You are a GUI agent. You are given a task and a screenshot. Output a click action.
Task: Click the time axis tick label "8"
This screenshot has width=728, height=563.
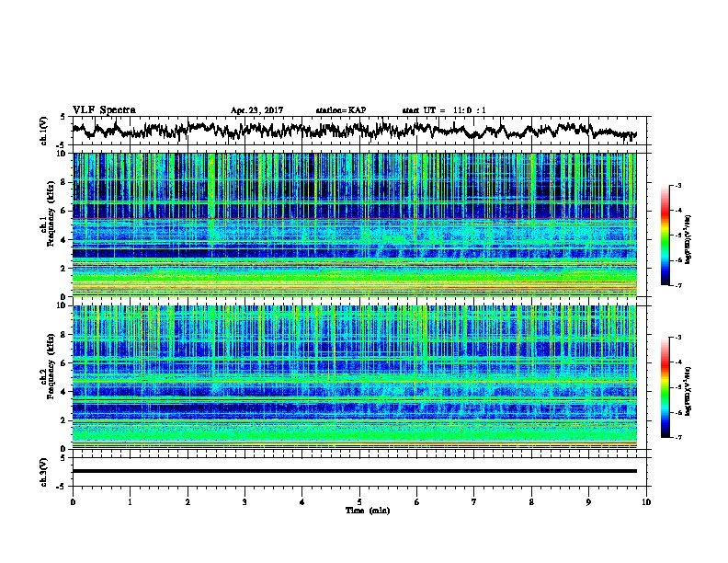click(531, 502)
